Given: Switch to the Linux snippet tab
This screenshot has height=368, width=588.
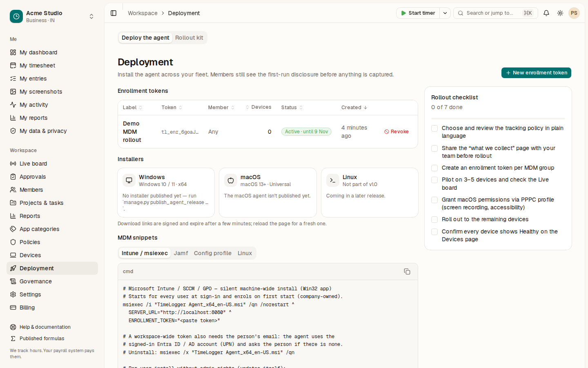Looking at the screenshot, I should tap(245, 253).
